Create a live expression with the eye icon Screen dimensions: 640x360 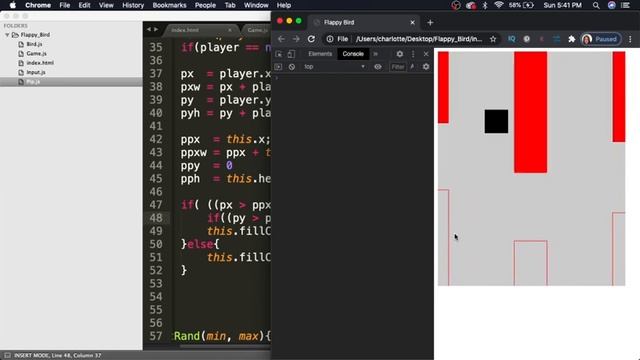coord(378,67)
